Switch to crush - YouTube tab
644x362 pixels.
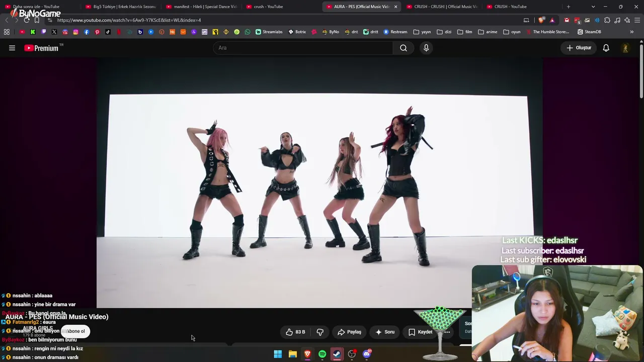[x=282, y=7]
